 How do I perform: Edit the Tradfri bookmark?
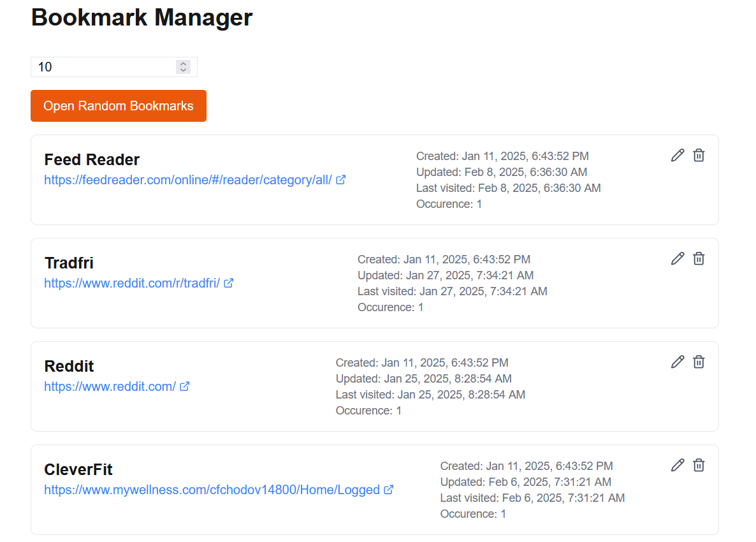pos(678,258)
